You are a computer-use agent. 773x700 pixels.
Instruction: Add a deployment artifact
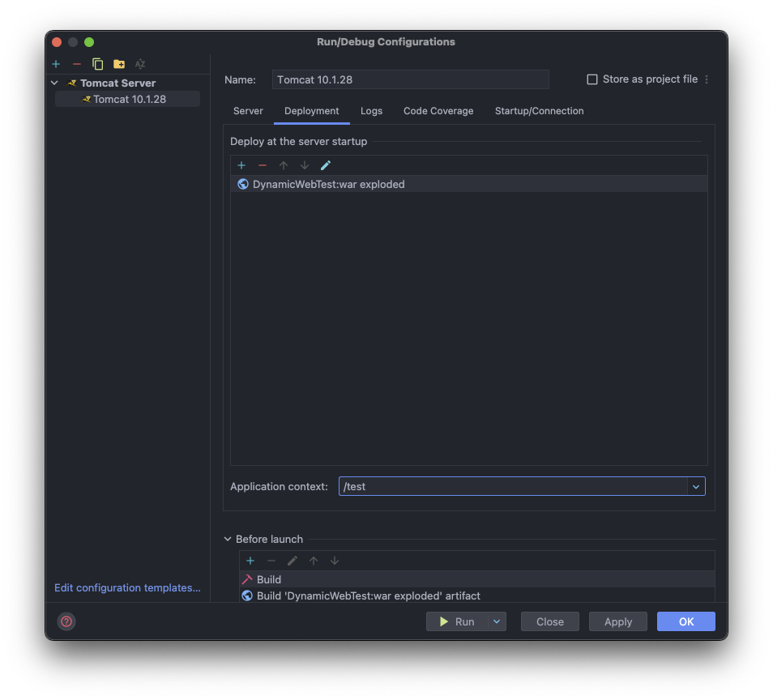pos(241,165)
